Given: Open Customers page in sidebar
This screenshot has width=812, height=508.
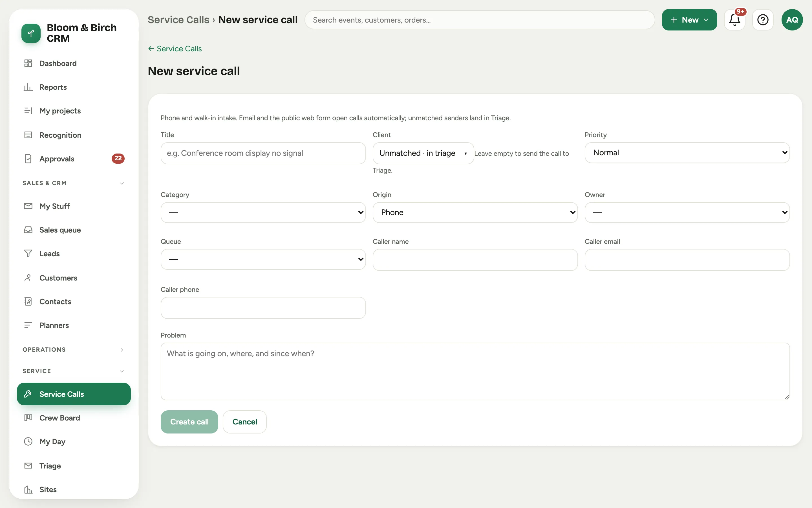Looking at the screenshot, I should [x=74, y=278].
